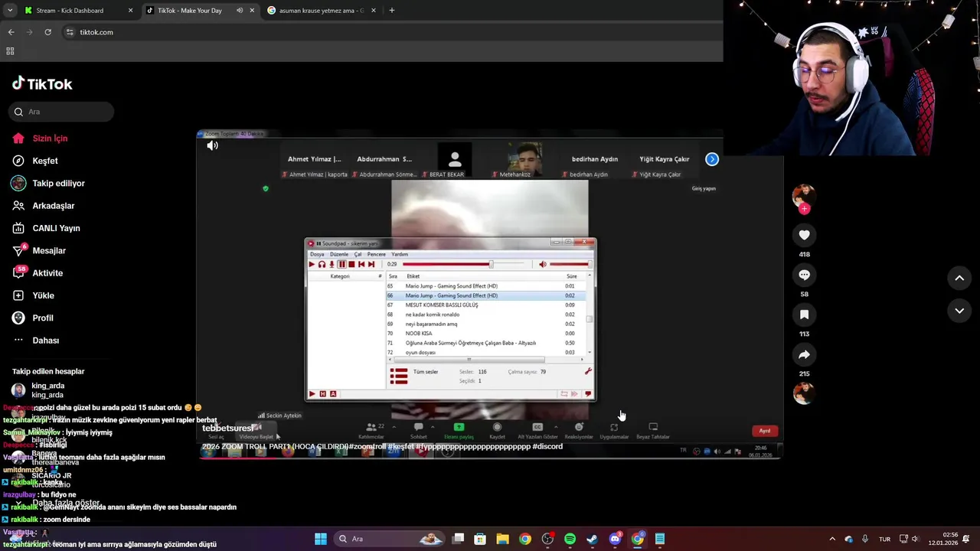Switch to Stream - Kick Dashboard tab
Viewport: 980px width, 551px height.
(79, 11)
